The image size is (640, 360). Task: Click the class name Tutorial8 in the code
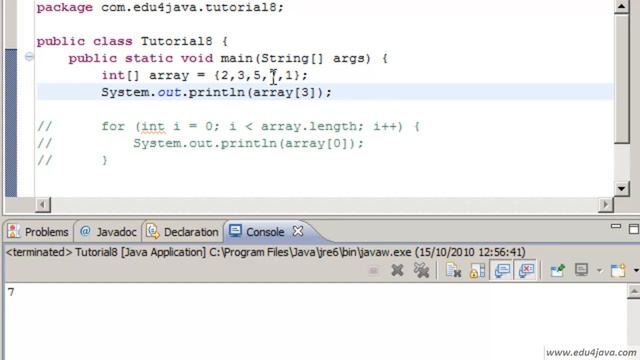(x=176, y=41)
